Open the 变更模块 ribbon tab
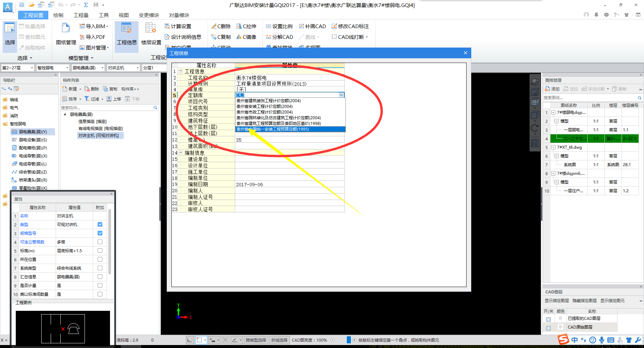This screenshot has width=644, height=348. pos(149,15)
